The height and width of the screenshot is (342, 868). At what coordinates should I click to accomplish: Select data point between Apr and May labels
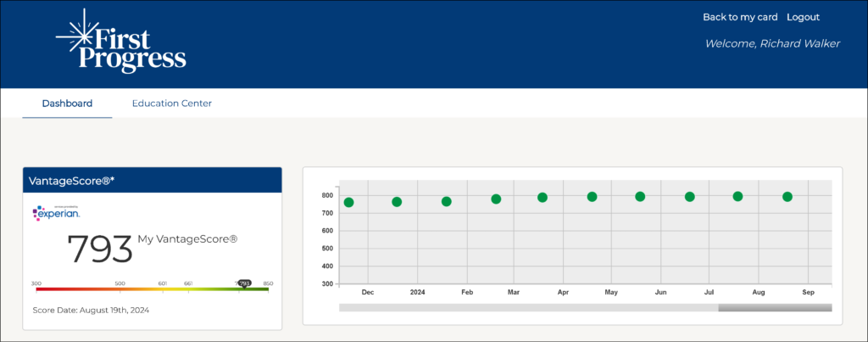click(x=592, y=196)
